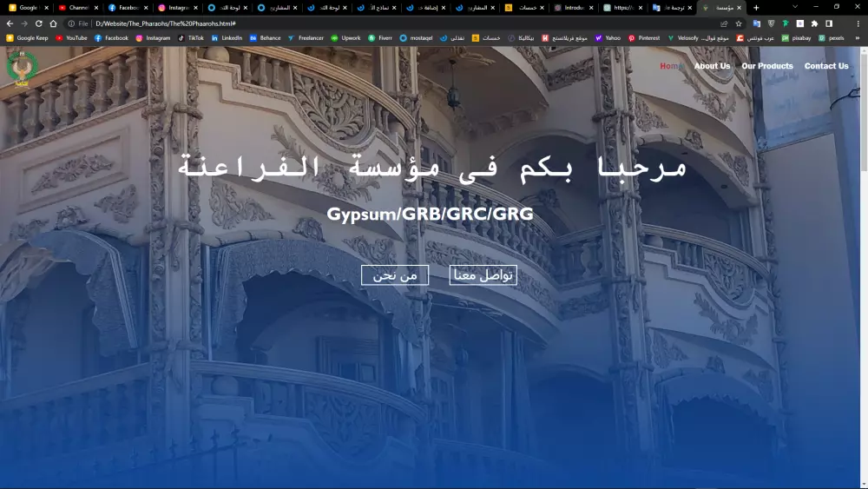The image size is (868, 489).
Task: Click the من نحن button
Action: click(395, 275)
